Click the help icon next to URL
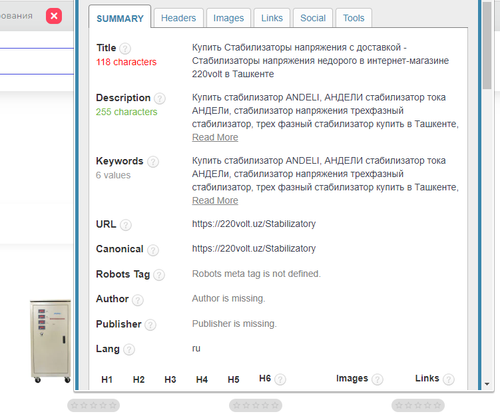The image size is (500, 420). click(x=125, y=225)
